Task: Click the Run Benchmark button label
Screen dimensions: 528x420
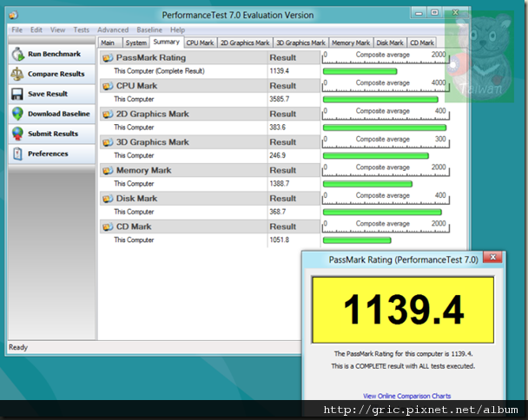Action: tap(54, 54)
